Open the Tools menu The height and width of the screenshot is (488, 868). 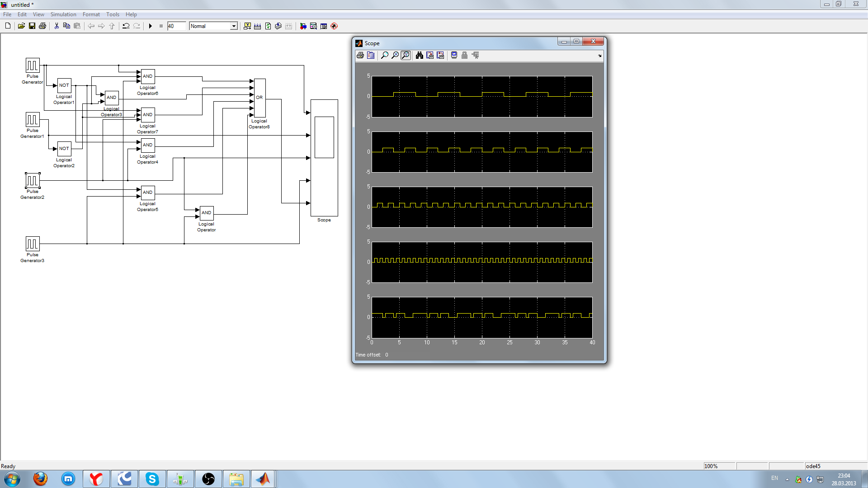pos(113,14)
